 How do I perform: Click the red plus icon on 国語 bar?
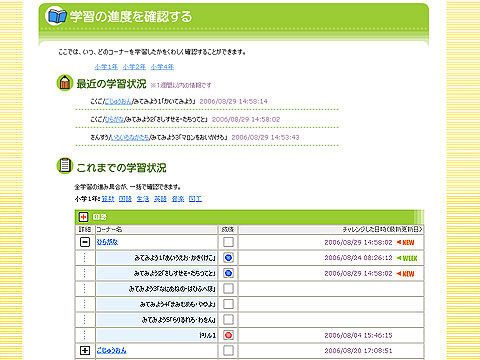(83, 217)
